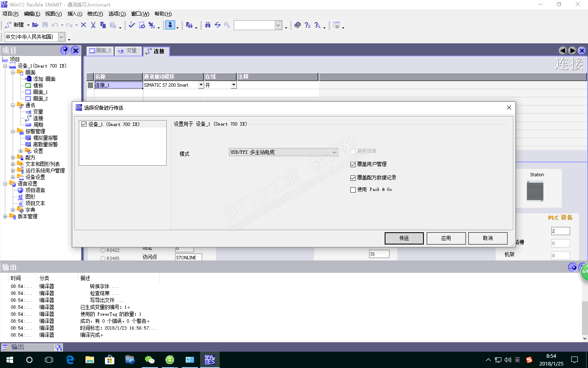Image resolution: width=588 pixels, height=368 pixels.
Task: Collapse the 通讯 tree node
Action: point(13,105)
